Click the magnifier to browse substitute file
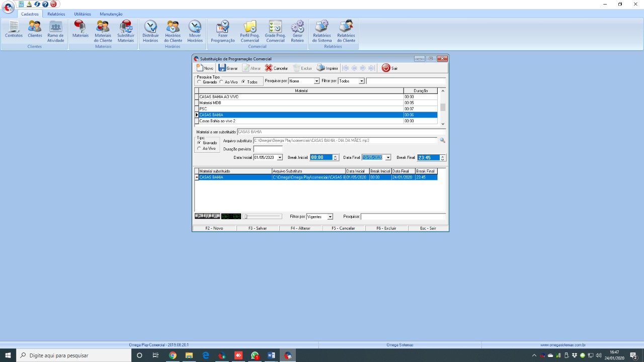 point(443,141)
